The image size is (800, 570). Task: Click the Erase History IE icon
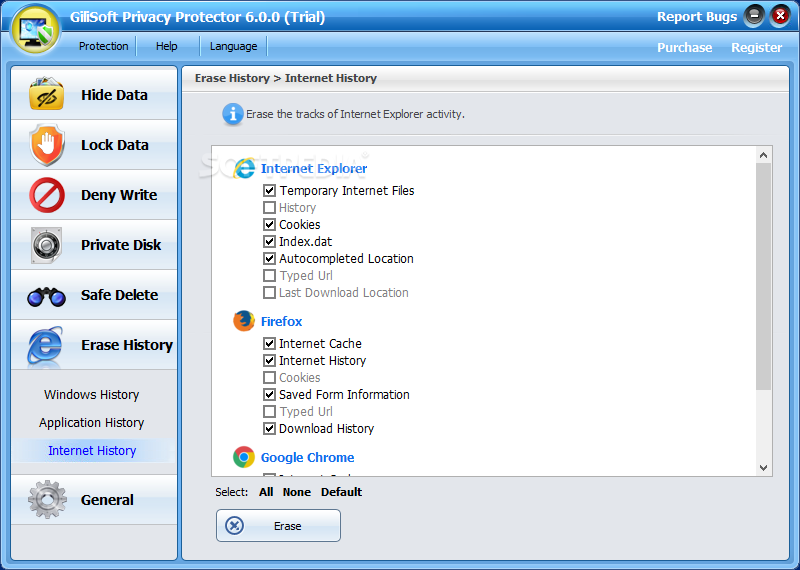pos(46,345)
